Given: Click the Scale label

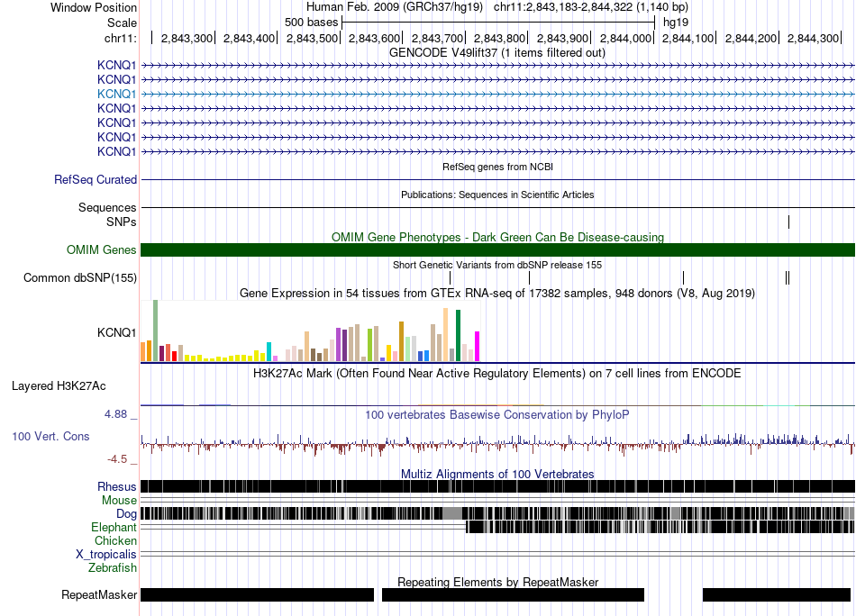Looking at the screenshot, I should (x=122, y=23).
